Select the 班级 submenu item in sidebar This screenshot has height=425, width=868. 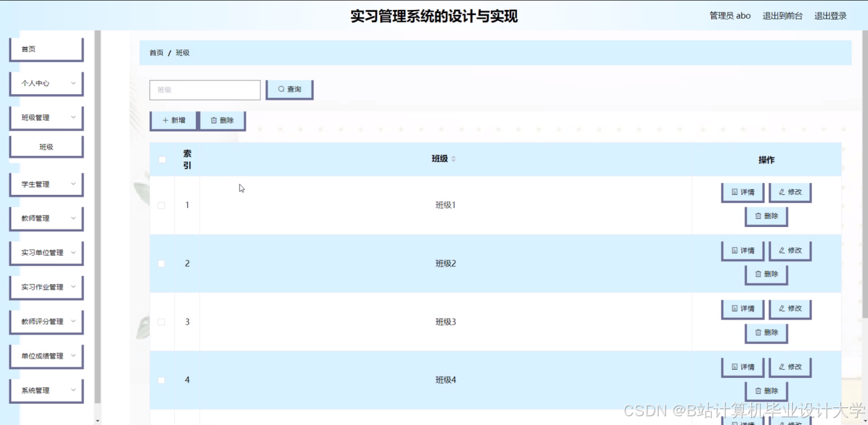(x=46, y=147)
